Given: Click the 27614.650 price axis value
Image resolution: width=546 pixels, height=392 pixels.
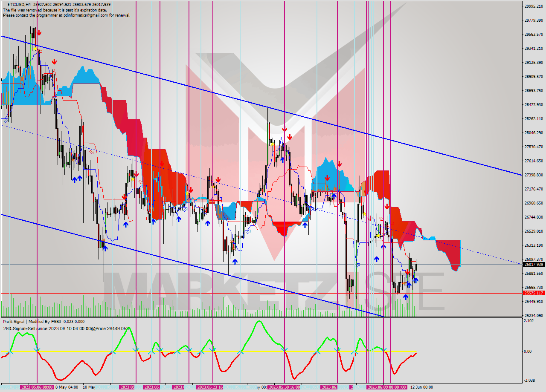Looking at the screenshot, I should [534, 161].
